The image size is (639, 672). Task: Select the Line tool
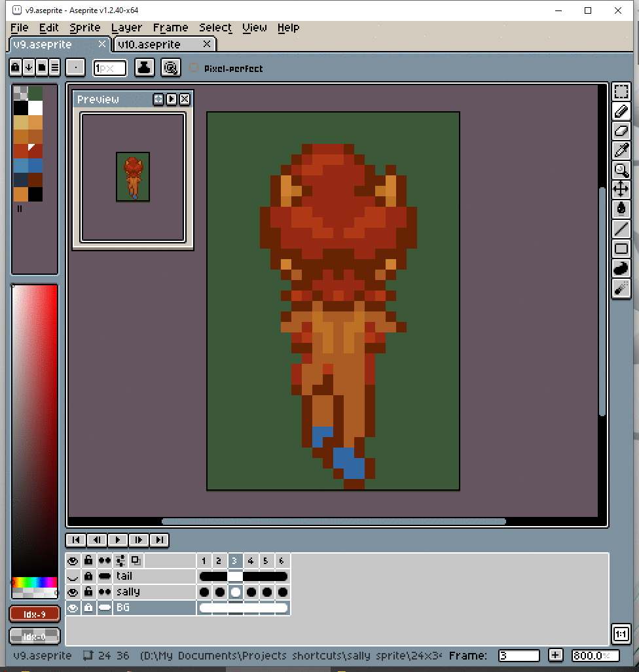point(621,229)
